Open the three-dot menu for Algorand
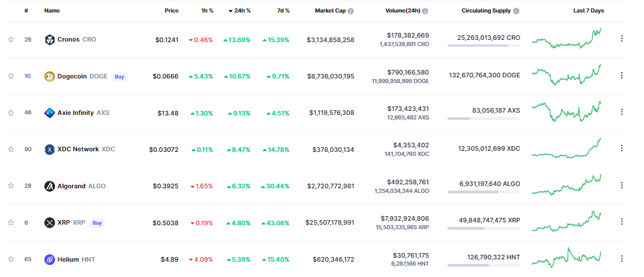Screen dimensions: 644x277 621,185
